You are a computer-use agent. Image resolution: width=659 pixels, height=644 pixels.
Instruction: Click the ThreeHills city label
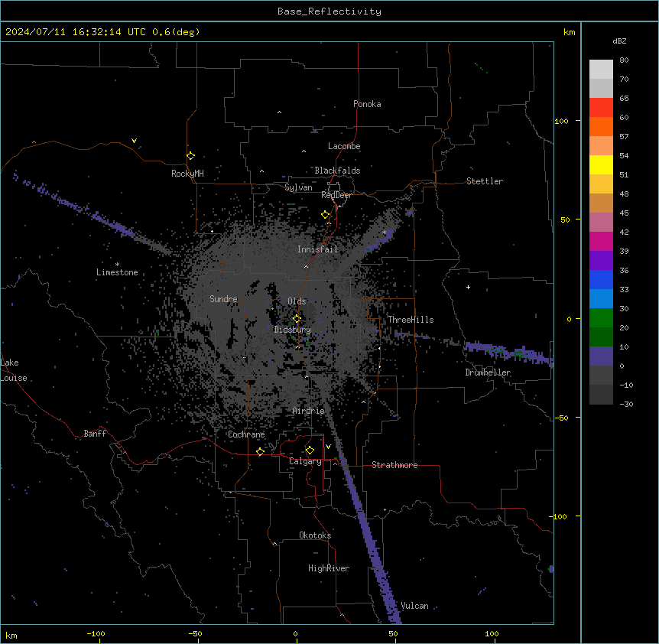[411, 320]
